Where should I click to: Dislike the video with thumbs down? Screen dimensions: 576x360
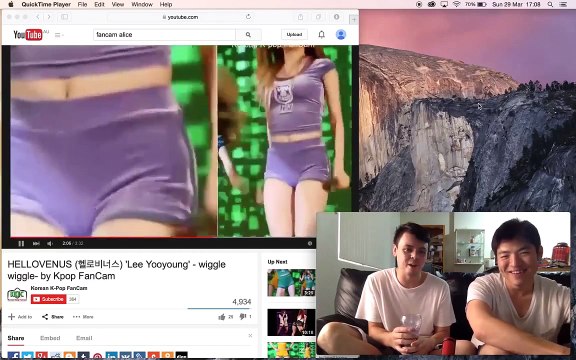(x=242, y=317)
